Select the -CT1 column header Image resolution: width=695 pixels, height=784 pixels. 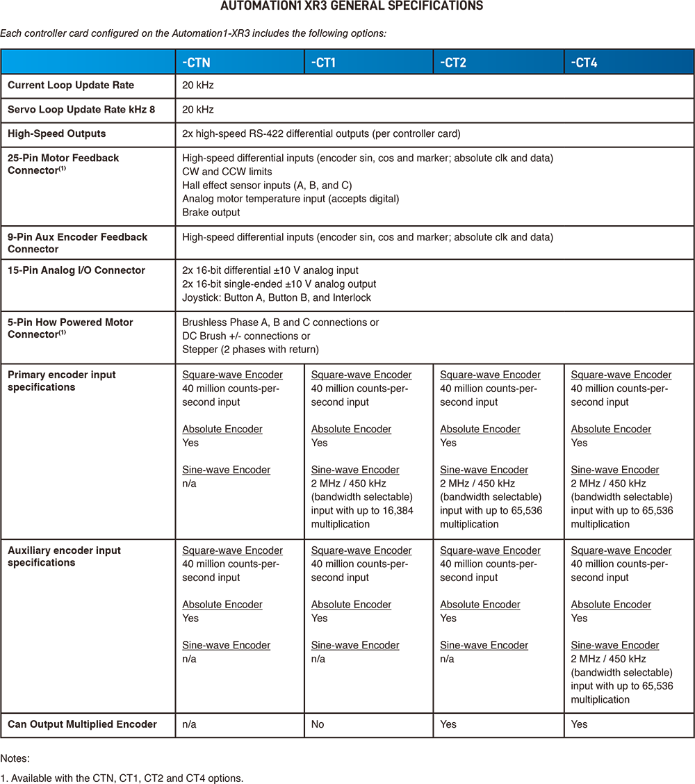368,62
